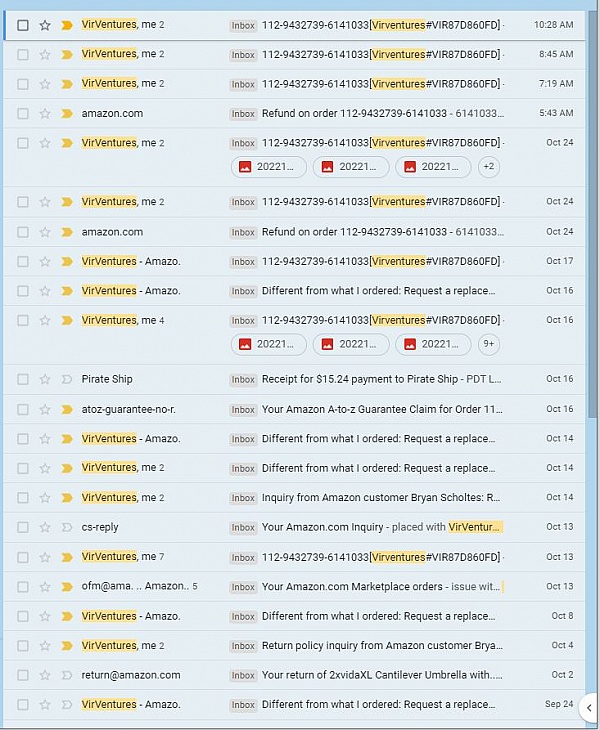The image size is (600, 730).
Task: Show the side panel using the arrow
Action: 590,708
